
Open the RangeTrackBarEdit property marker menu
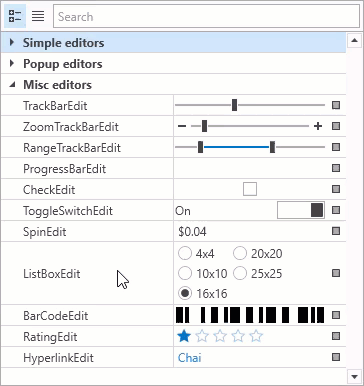[336, 147]
